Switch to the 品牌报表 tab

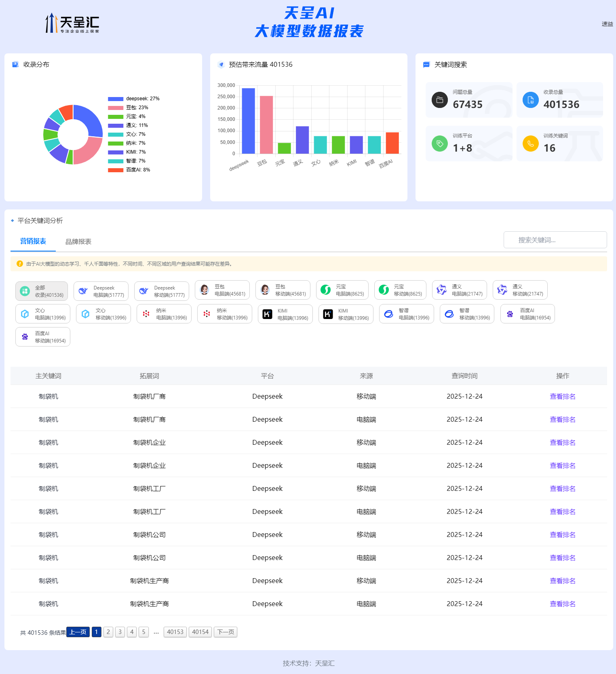(x=78, y=242)
